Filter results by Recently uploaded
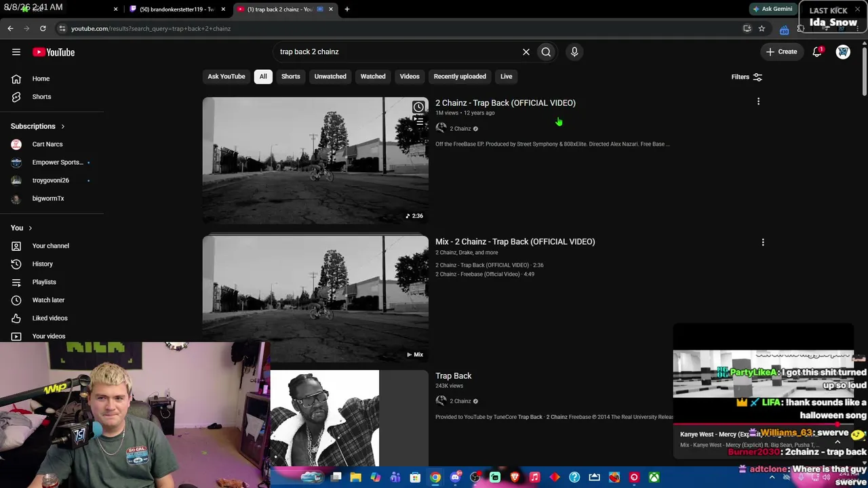This screenshot has height=488, width=868. [x=460, y=77]
